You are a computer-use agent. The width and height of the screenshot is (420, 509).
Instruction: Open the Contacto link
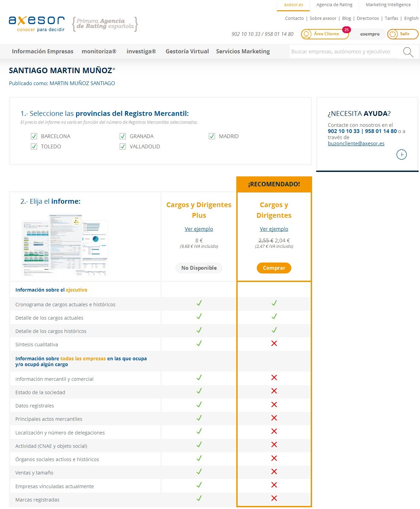click(x=294, y=18)
